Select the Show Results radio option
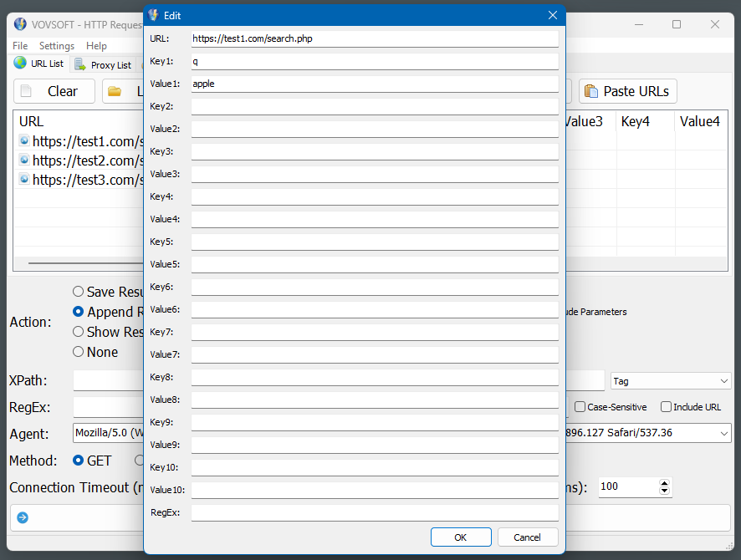The image size is (741, 560). tap(78, 332)
